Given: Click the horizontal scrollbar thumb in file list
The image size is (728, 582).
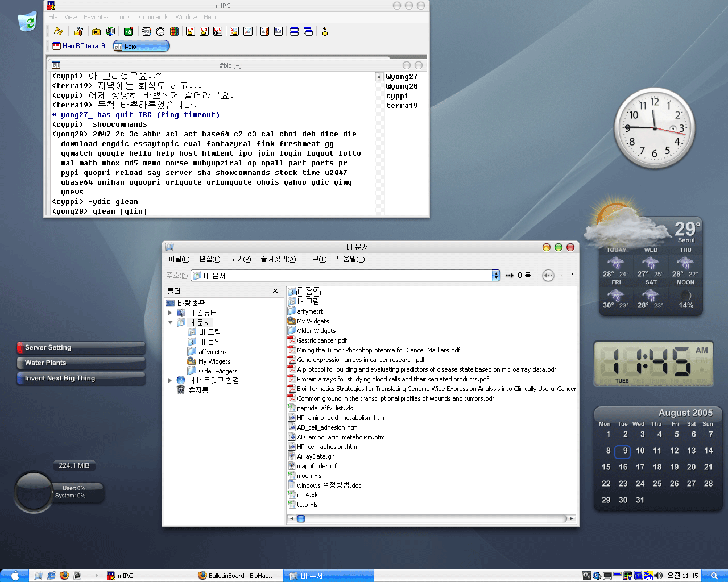Looking at the screenshot, I should [x=301, y=518].
